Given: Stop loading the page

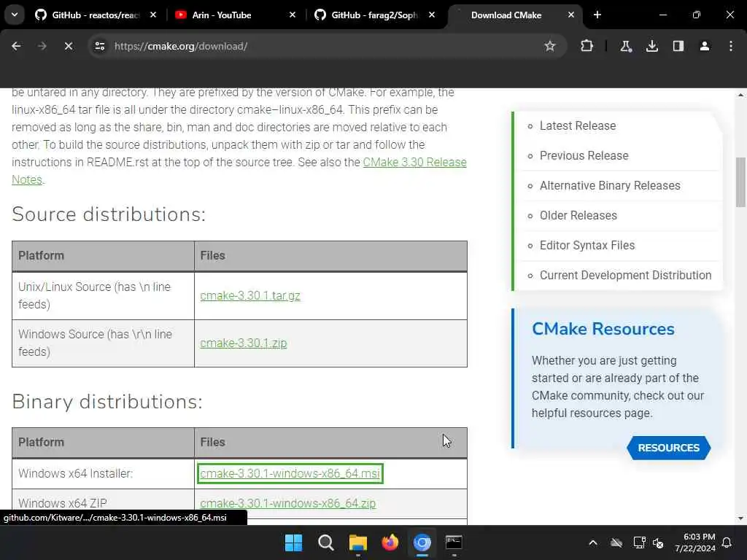Looking at the screenshot, I should (x=69, y=46).
